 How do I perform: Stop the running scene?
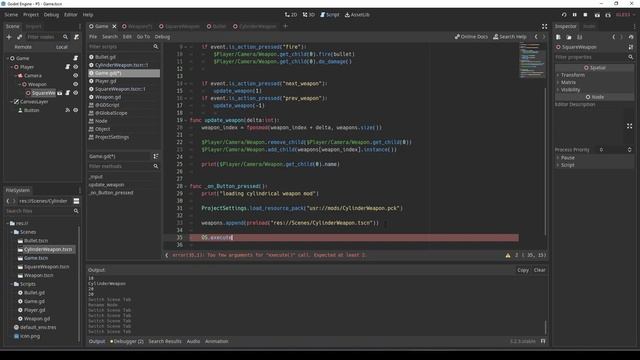[x=585, y=15]
